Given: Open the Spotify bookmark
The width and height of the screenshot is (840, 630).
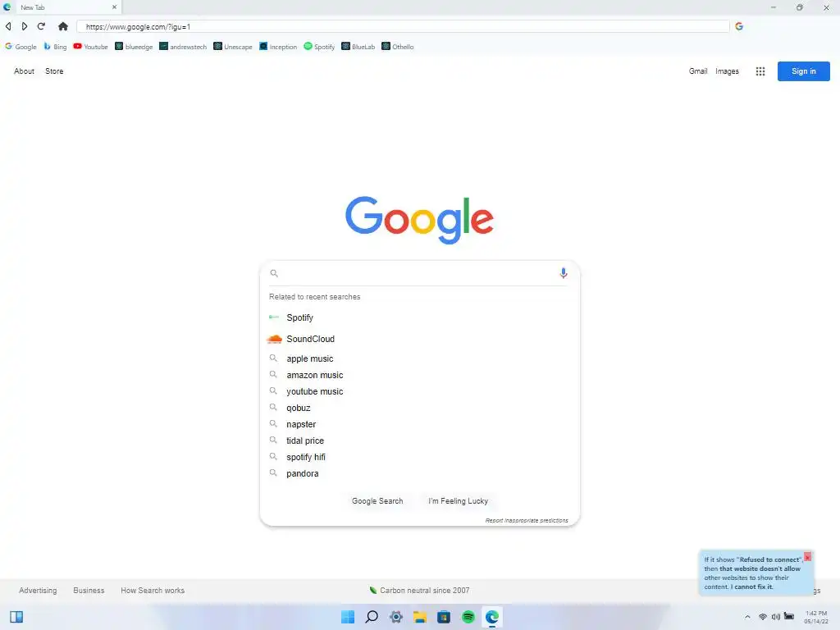Looking at the screenshot, I should click(319, 47).
